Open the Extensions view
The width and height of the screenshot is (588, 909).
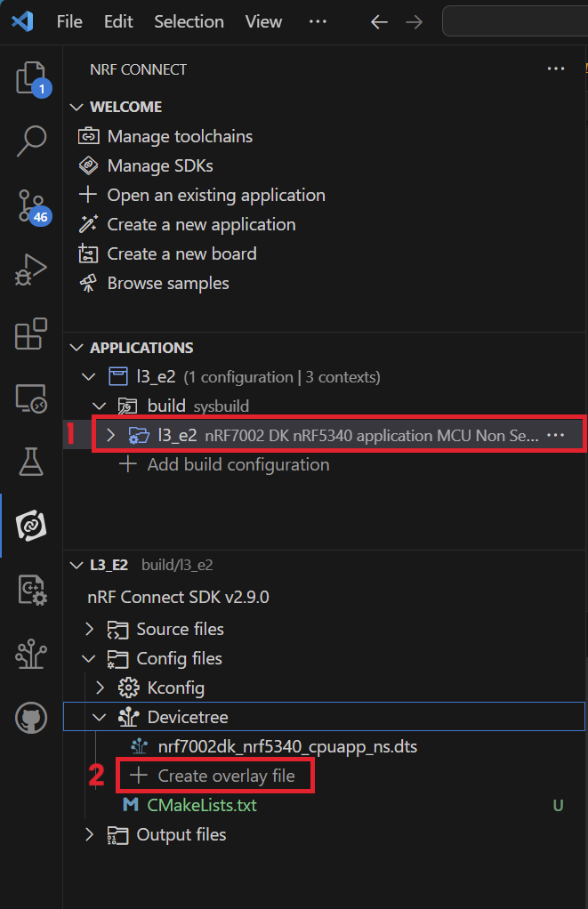pos(30,334)
